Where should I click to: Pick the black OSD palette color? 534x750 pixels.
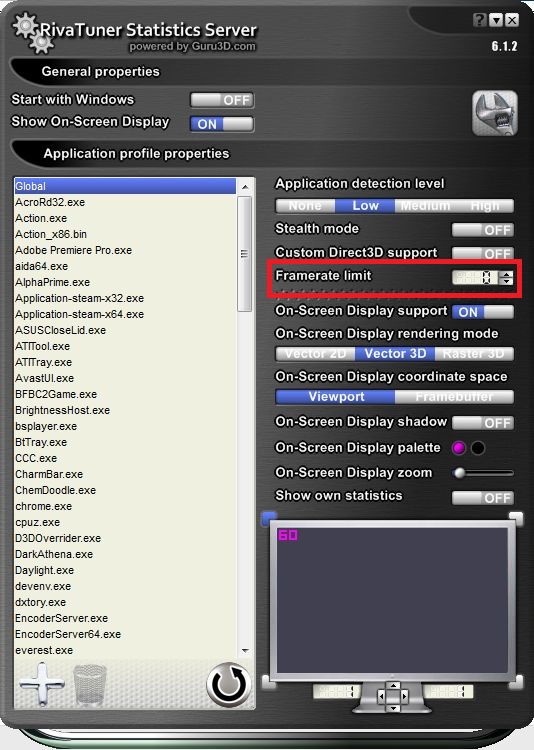478,448
